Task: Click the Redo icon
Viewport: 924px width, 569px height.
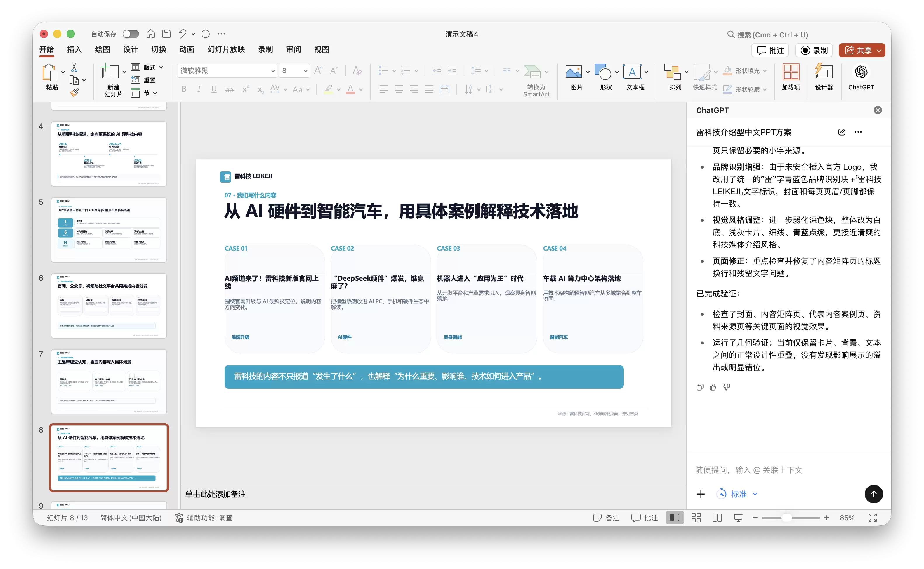Action: point(205,34)
